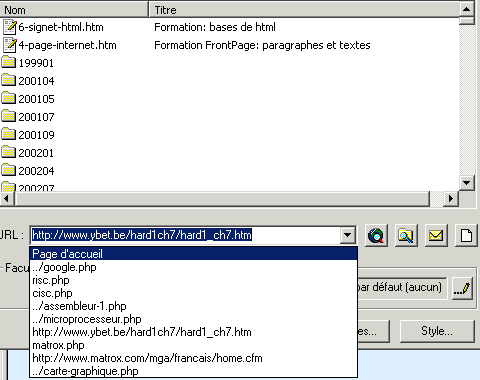Choose ../google.php in URL list
Screen dimensions: 480x380
194,267
